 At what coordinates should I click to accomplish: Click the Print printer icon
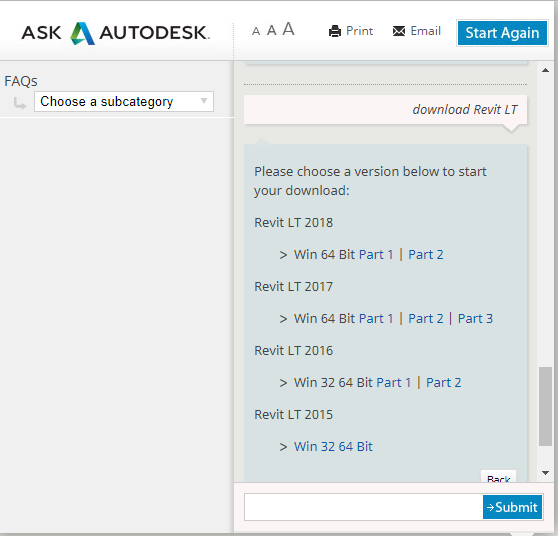[335, 31]
